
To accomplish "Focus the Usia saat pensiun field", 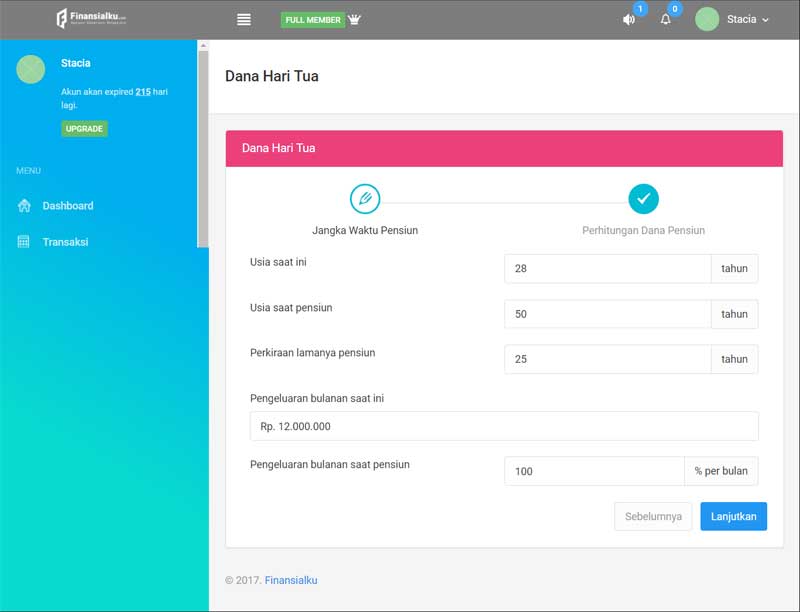I will pos(607,314).
